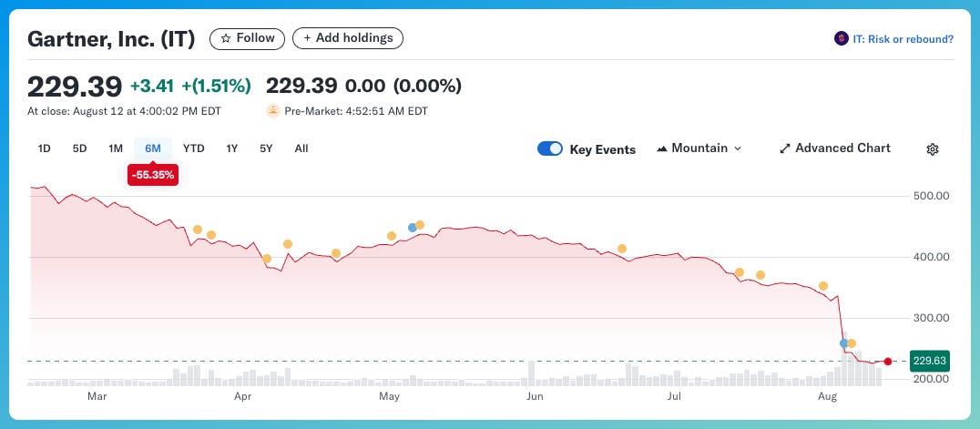Select the 1Y time range
The width and height of the screenshot is (980, 429).
[232, 148]
